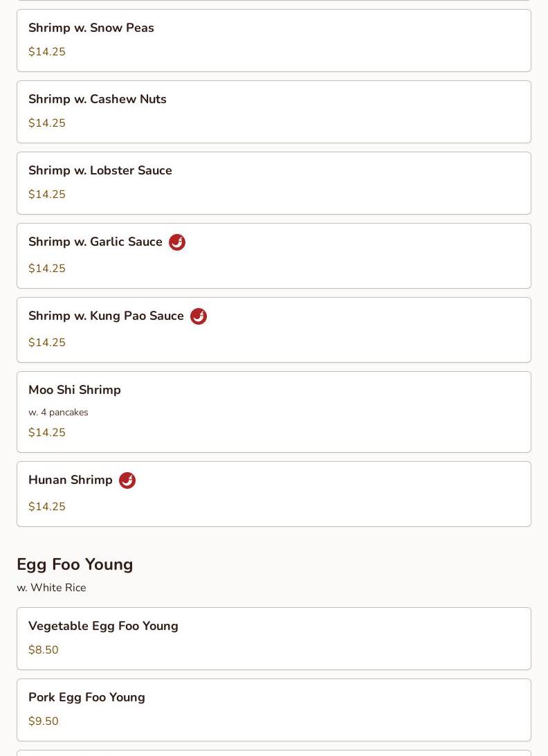Viewport: 548px width, 756px height.
Task: Click the "w. White Rice" section subtitle
Action: click(x=51, y=587)
